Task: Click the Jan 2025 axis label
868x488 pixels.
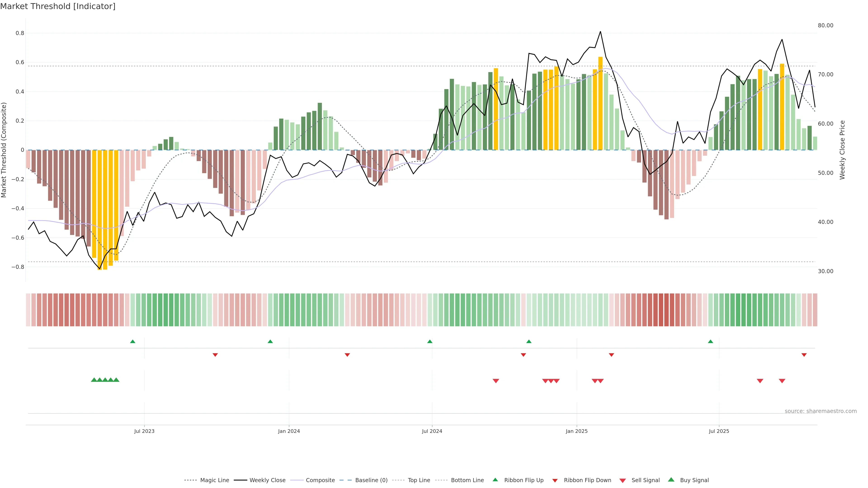Action: point(577,431)
